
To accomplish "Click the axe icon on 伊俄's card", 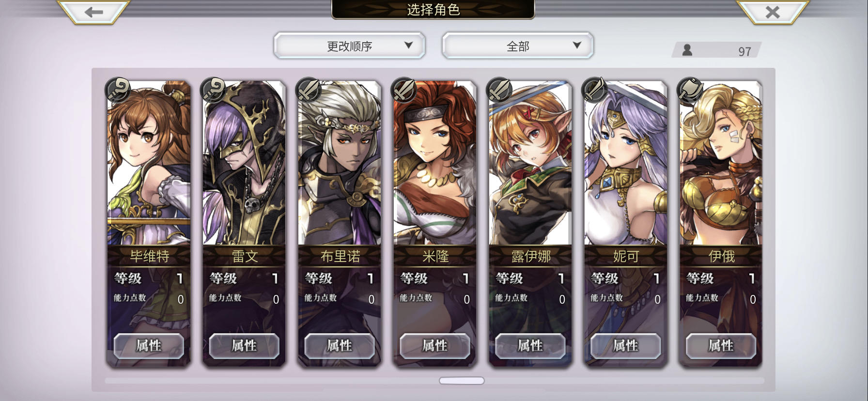I will tap(690, 90).
